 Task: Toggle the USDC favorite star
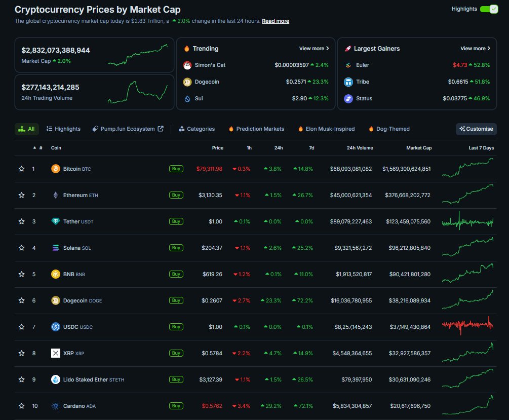tap(21, 327)
